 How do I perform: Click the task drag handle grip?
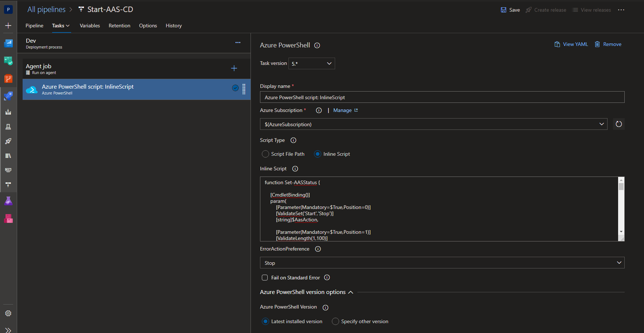click(244, 89)
